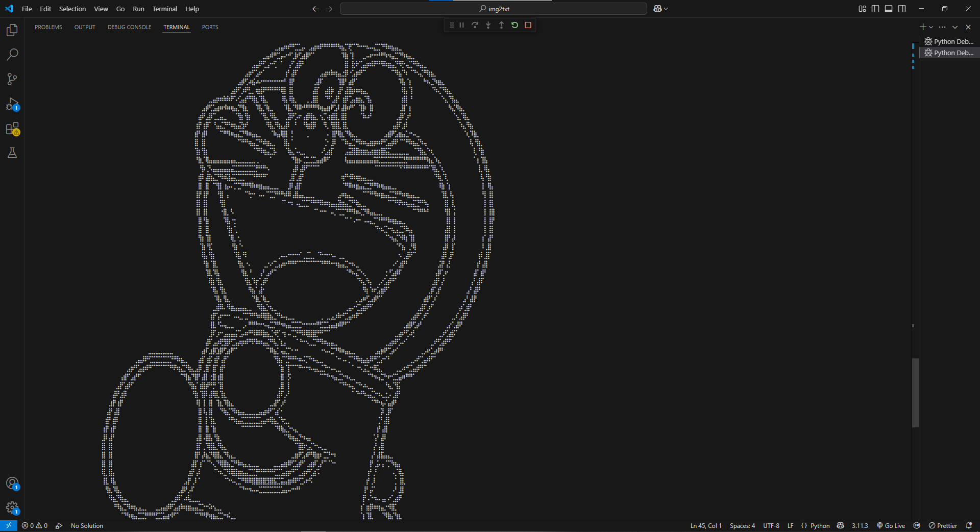This screenshot has width=980, height=532.
Task: Toggle the secondary side bar
Action: (x=902, y=9)
